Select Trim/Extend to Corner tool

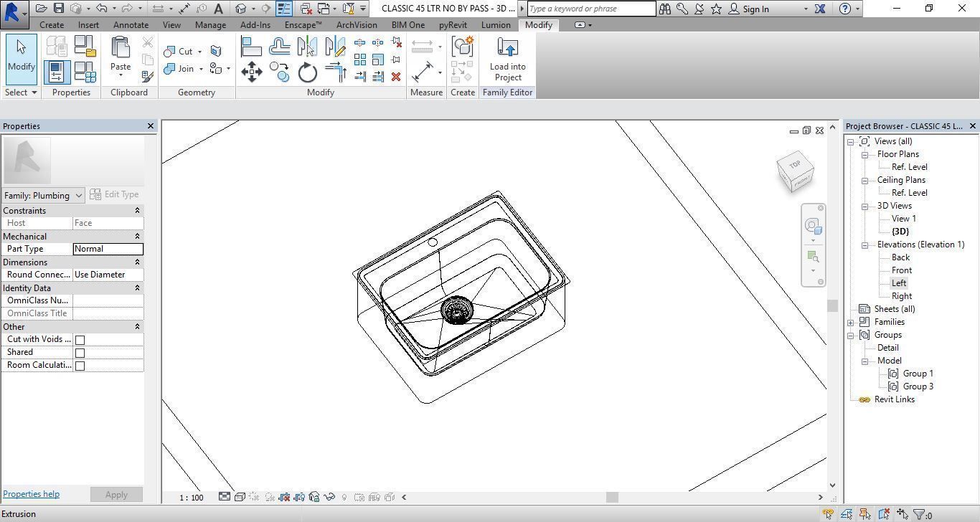pyautogui.click(x=335, y=72)
